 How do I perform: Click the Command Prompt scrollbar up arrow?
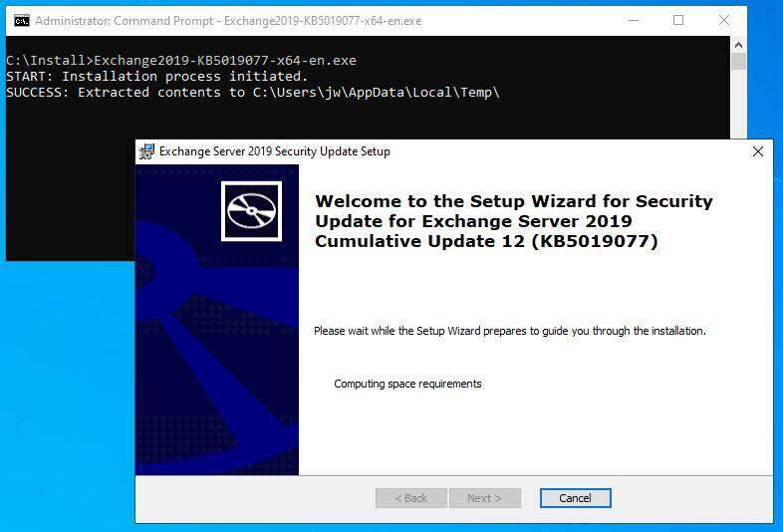(738, 44)
